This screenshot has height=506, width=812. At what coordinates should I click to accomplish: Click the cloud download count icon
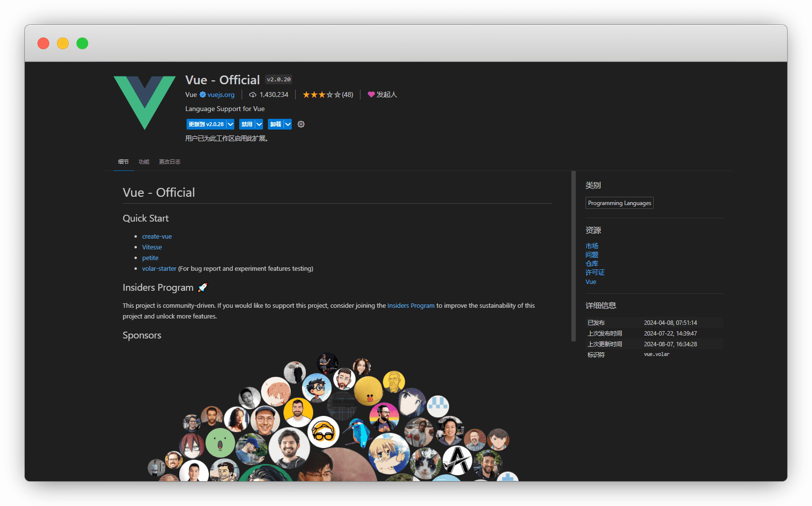[x=252, y=94]
